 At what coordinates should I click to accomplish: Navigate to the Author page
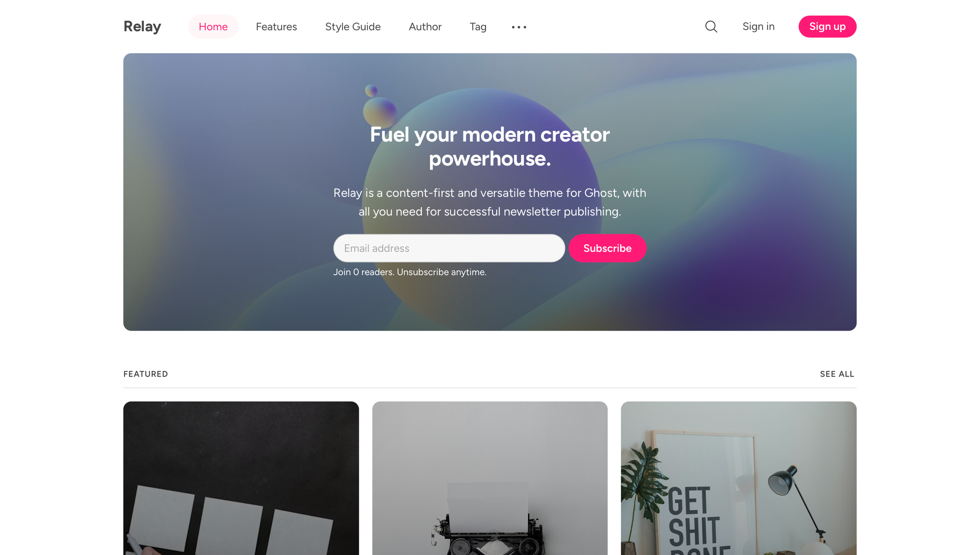pos(425,26)
